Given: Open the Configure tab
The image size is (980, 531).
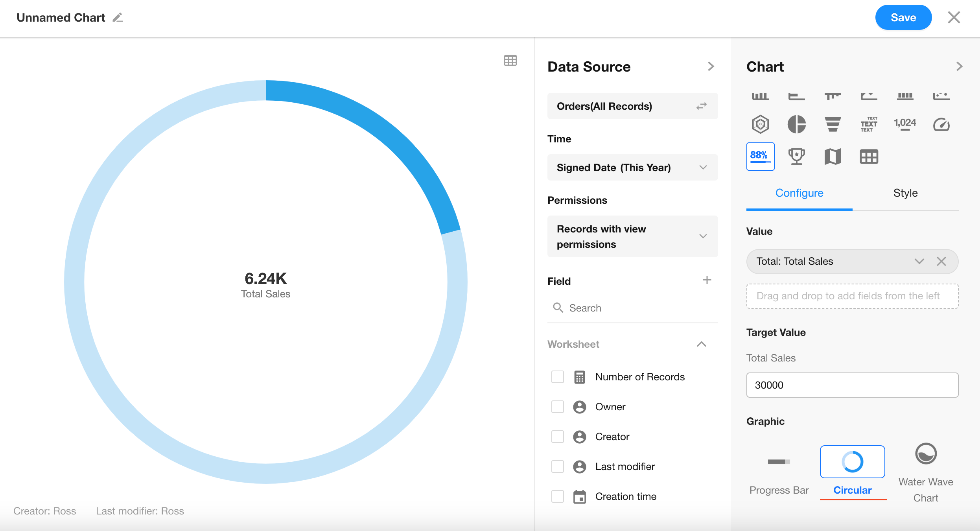Looking at the screenshot, I should (x=799, y=193).
